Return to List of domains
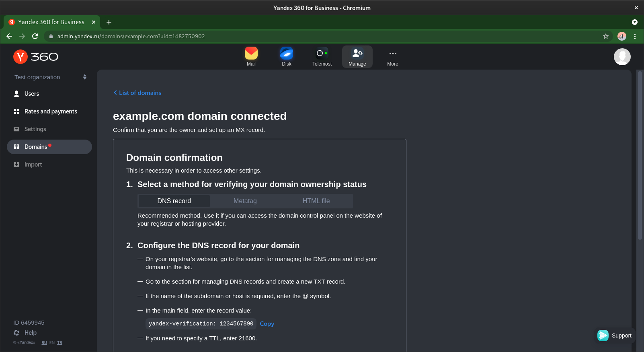The height and width of the screenshot is (352, 644). [137, 93]
